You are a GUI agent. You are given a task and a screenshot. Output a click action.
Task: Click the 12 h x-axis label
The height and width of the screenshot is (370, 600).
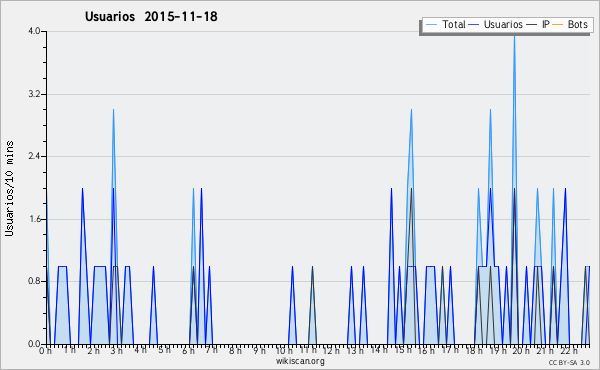coord(330,350)
